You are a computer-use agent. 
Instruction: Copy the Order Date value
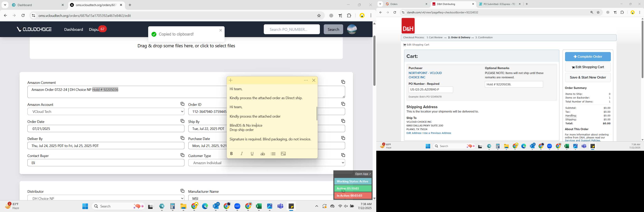(x=182, y=121)
